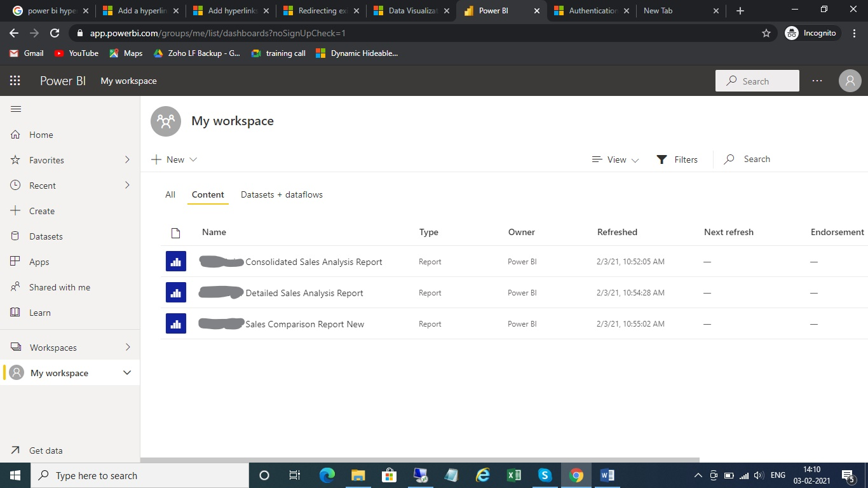Open Word from the Windows taskbar
Screen dimensions: 868x488
tap(607, 475)
